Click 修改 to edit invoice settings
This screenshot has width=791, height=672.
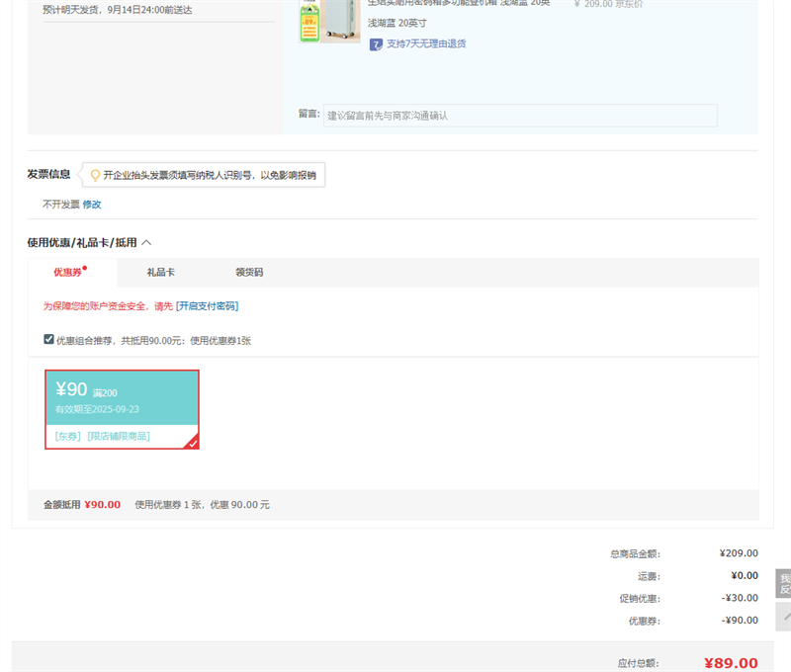tap(93, 204)
